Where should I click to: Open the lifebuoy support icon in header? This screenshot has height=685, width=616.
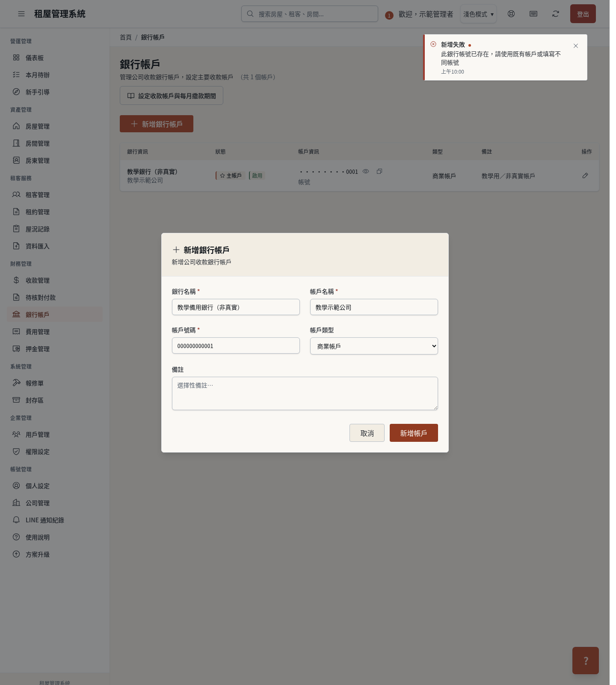pyautogui.click(x=511, y=14)
